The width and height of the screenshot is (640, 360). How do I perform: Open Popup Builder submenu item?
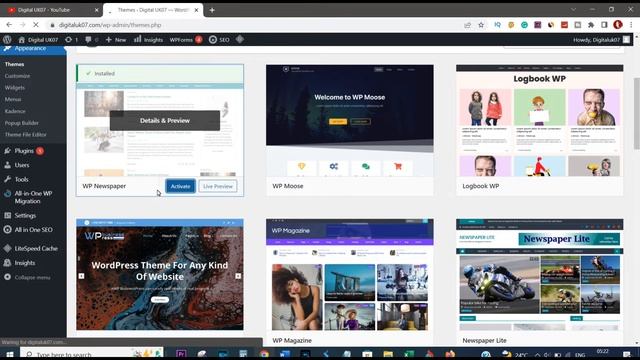pos(22,123)
